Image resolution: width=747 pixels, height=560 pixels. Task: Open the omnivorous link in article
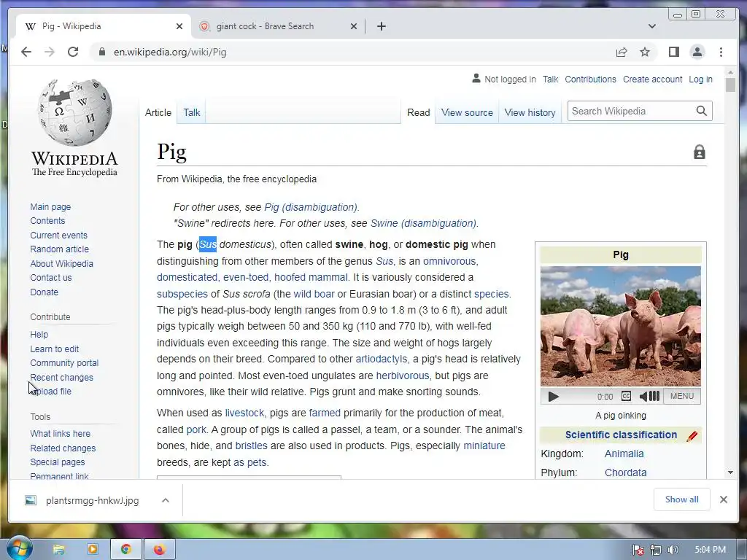[449, 261]
